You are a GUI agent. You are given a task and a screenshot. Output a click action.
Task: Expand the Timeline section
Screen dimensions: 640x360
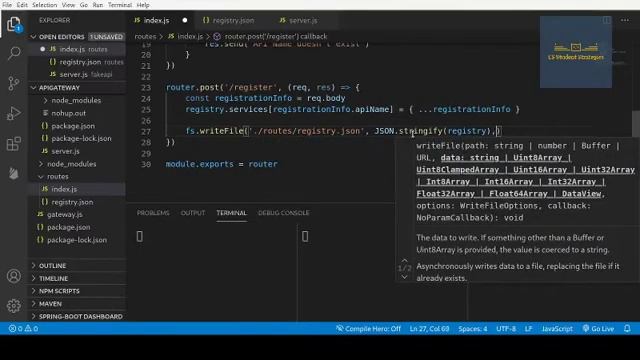77,278
